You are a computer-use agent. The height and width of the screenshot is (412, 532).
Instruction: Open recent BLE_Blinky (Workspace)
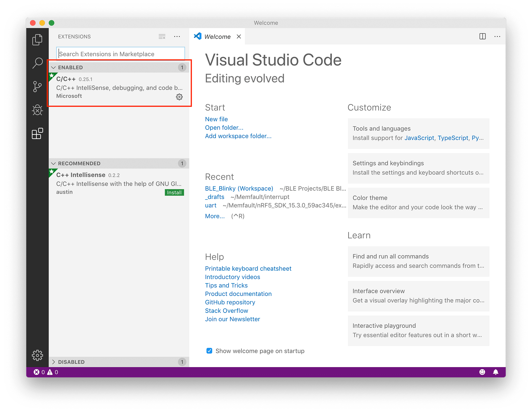[x=239, y=188]
